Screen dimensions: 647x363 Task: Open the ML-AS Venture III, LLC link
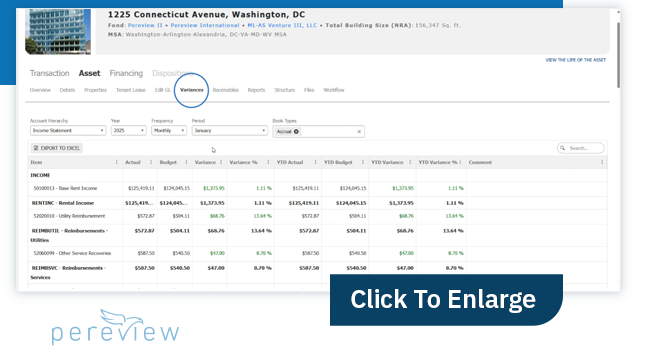tap(282, 25)
